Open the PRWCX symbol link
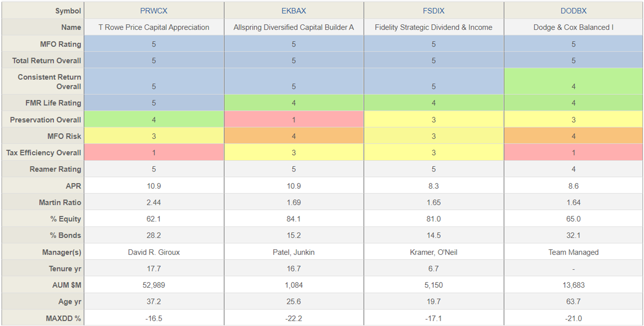The width and height of the screenshot is (644, 326). pyautogui.click(x=154, y=11)
